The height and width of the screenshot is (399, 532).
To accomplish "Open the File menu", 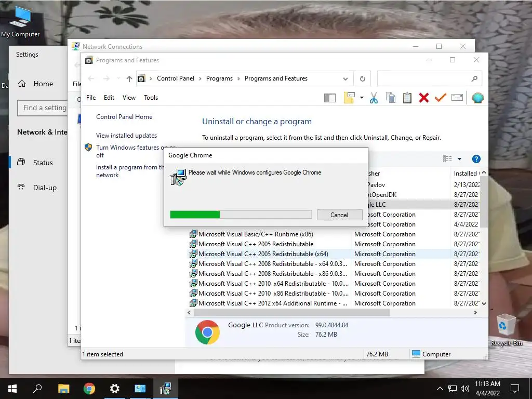I will (91, 98).
